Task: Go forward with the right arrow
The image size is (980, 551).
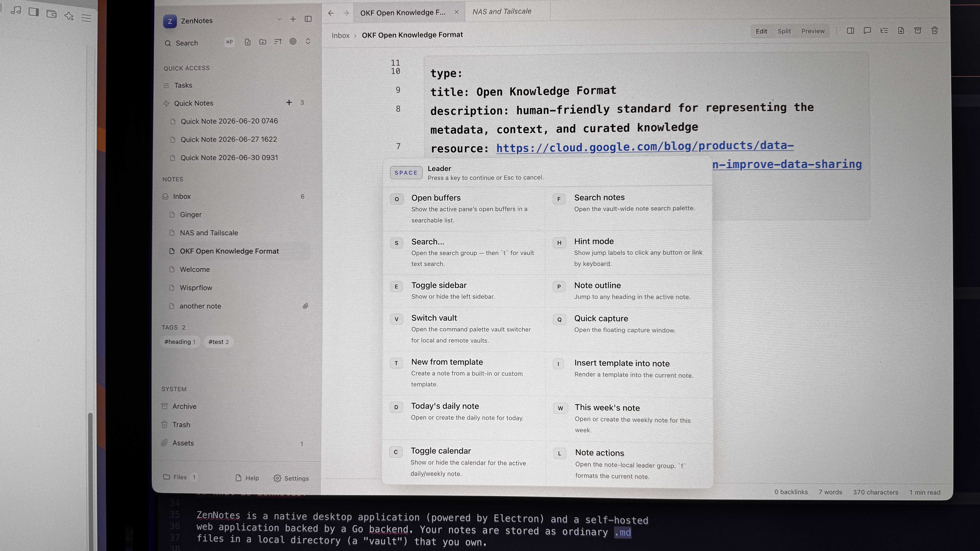Action: pyautogui.click(x=346, y=13)
